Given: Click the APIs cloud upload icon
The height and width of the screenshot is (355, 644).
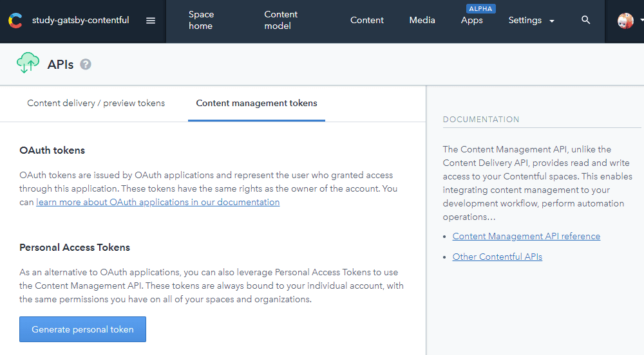Looking at the screenshot, I should coord(28,63).
